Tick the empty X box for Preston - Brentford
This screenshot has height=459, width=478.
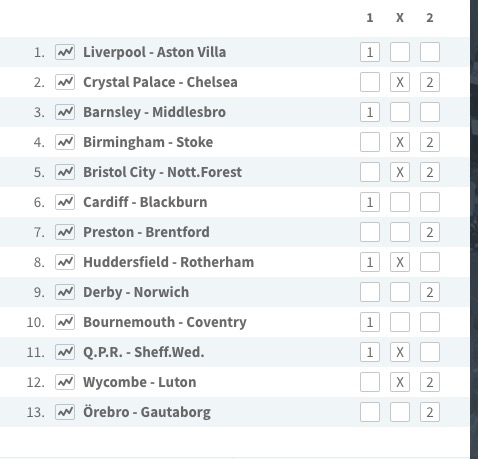coord(400,232)
